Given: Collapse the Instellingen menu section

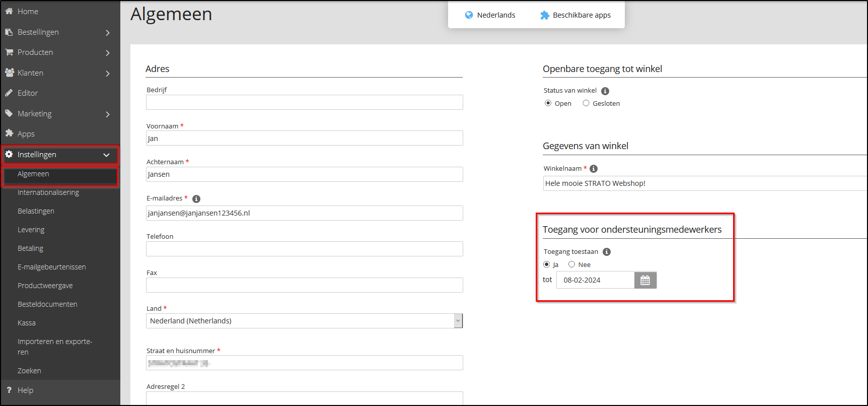Looking at the screenshot, I should click(x=106, y=155).
